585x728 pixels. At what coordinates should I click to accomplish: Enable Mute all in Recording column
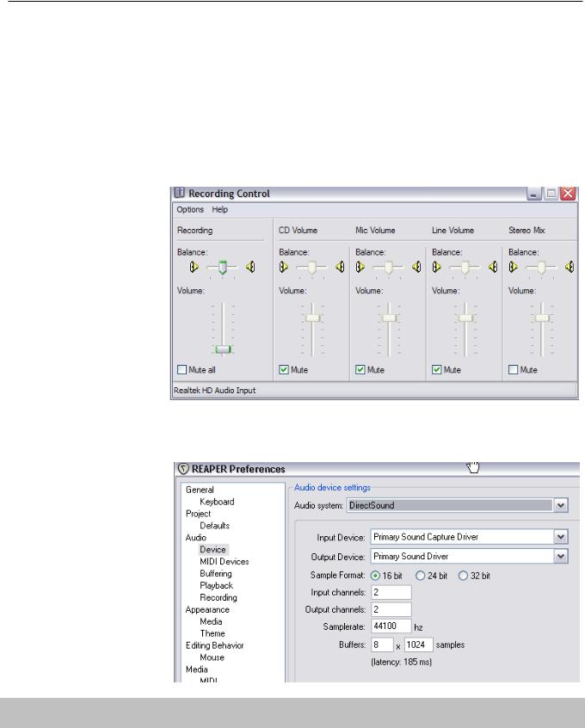(x=182, y=369)
